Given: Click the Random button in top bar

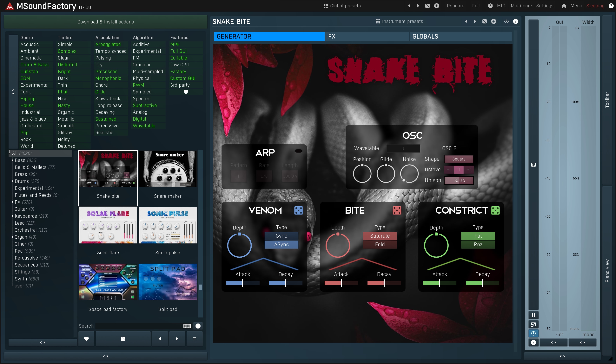Looking at the screenshot, I should pyautogui.click(x=455, y=6).
